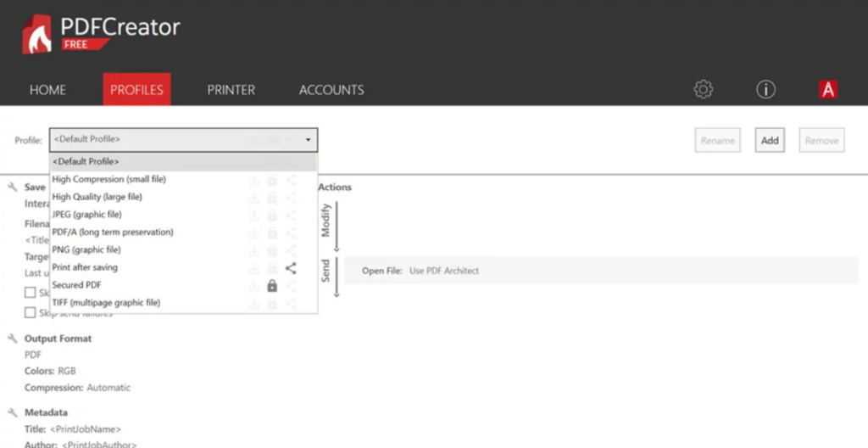868x448 pixels.
Task: Click the wrench icon beside Output Format
Action: [13, 339]
